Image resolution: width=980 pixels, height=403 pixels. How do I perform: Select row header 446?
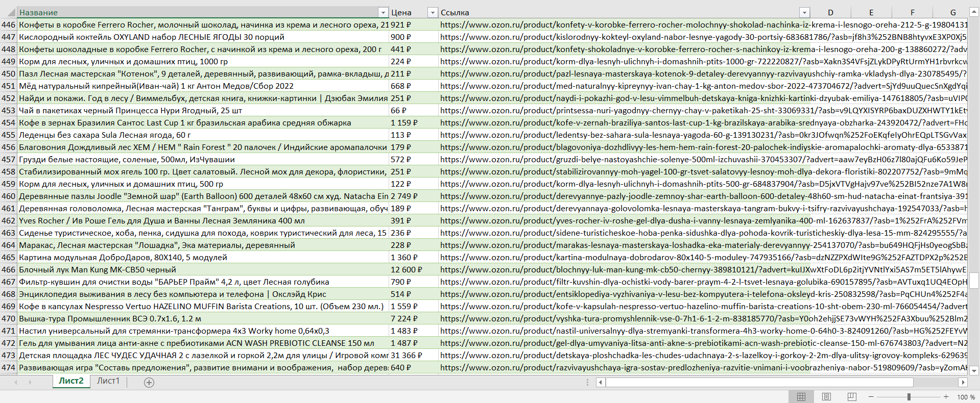click(x=8, y=24)
